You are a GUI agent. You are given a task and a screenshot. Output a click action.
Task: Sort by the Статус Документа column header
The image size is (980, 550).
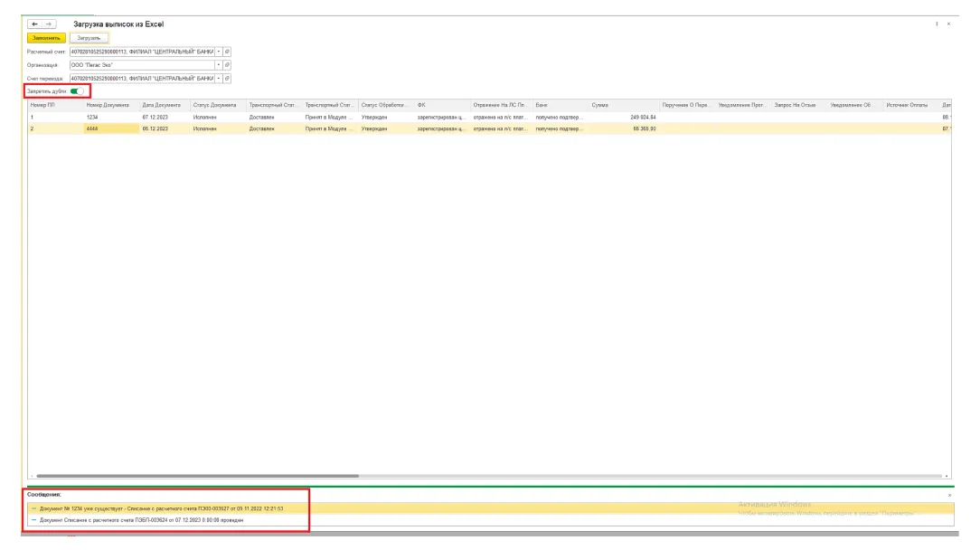pos(218,105)
